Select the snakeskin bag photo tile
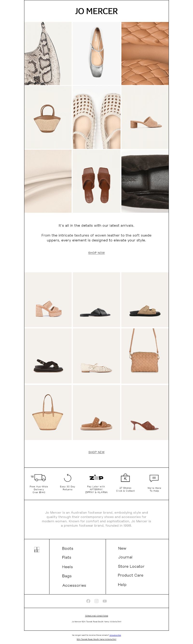This screenshot has height=644, width=193. click(48, 54)
